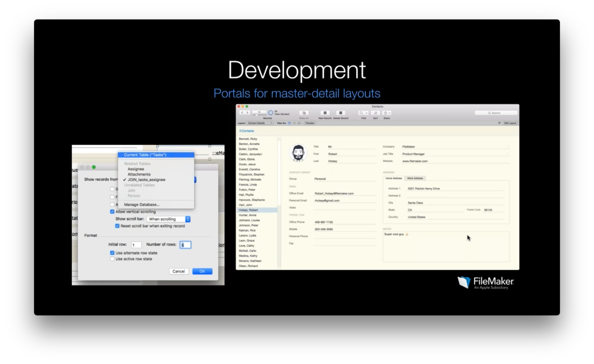Click the Share toolbar icon
The image size is (594, 364).
pos(385,113)
